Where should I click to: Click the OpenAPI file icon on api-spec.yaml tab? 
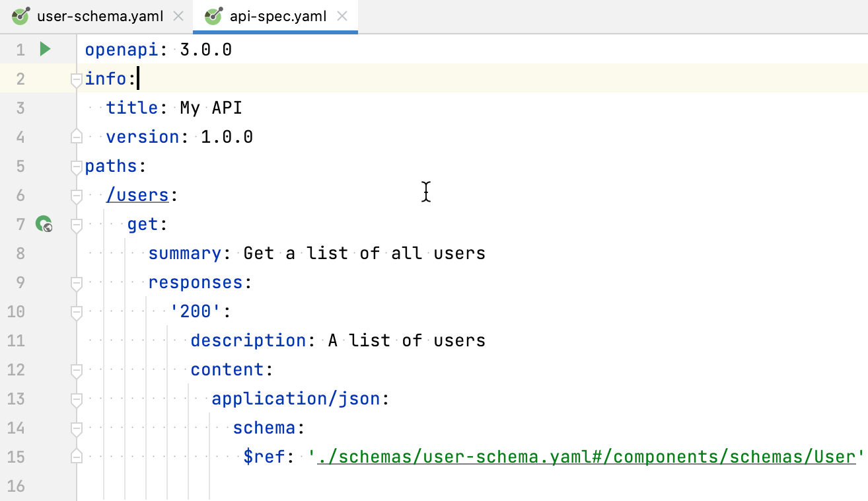(x=213, y=16)
